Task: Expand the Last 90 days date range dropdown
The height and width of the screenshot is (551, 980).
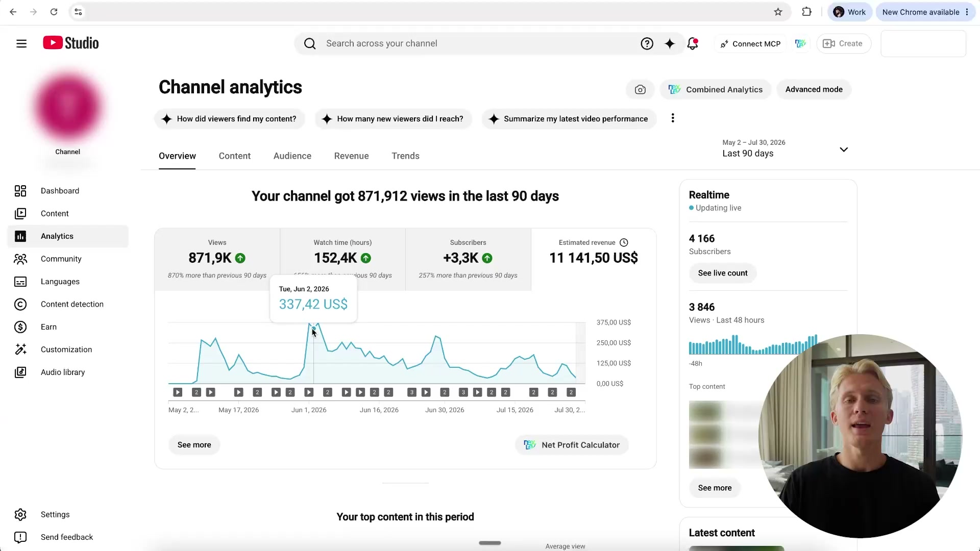Action: (785, 148)
